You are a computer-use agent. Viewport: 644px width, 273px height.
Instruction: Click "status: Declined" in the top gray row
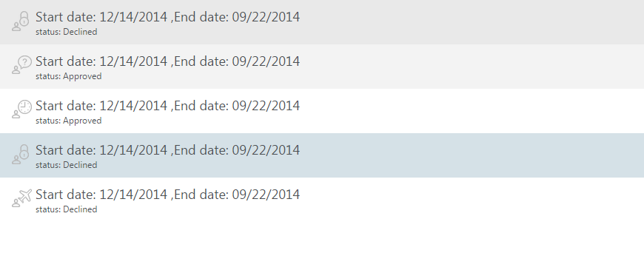pos(67,32)
